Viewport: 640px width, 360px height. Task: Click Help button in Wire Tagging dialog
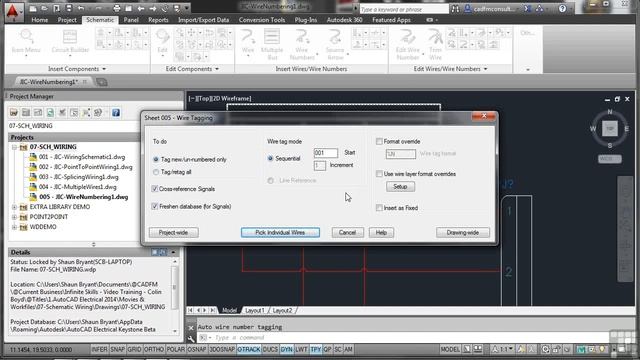point(381,233)
